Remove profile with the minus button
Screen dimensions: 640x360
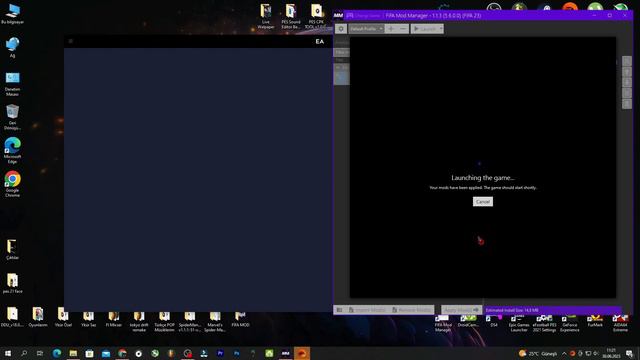403,29
